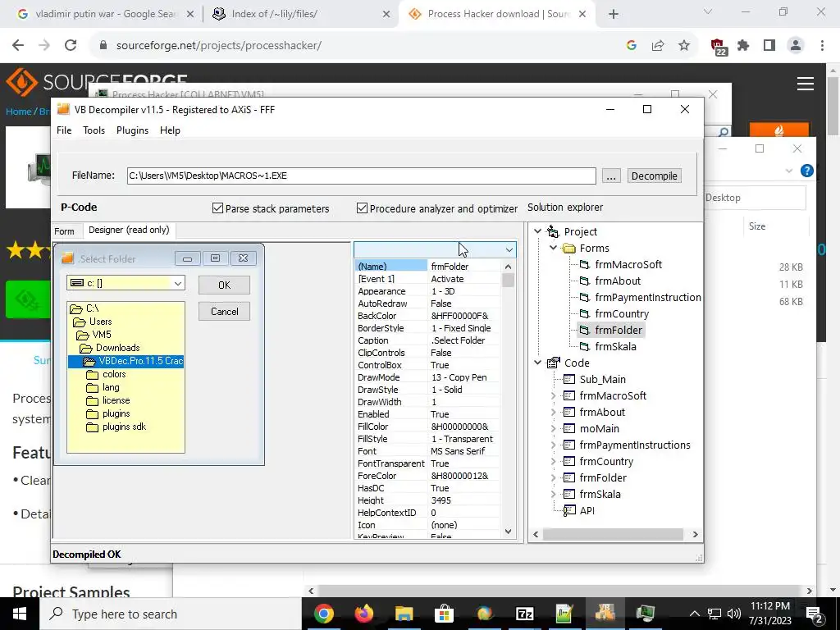Toggle Parse stack parameters checkbox
840x630 pixels.
[x=217, y=208]
